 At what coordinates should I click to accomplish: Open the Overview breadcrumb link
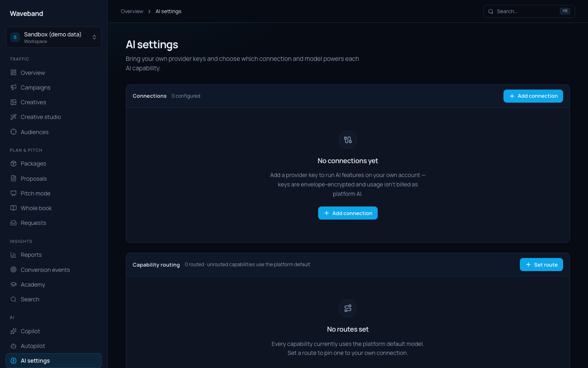click(x=132, y=11)
